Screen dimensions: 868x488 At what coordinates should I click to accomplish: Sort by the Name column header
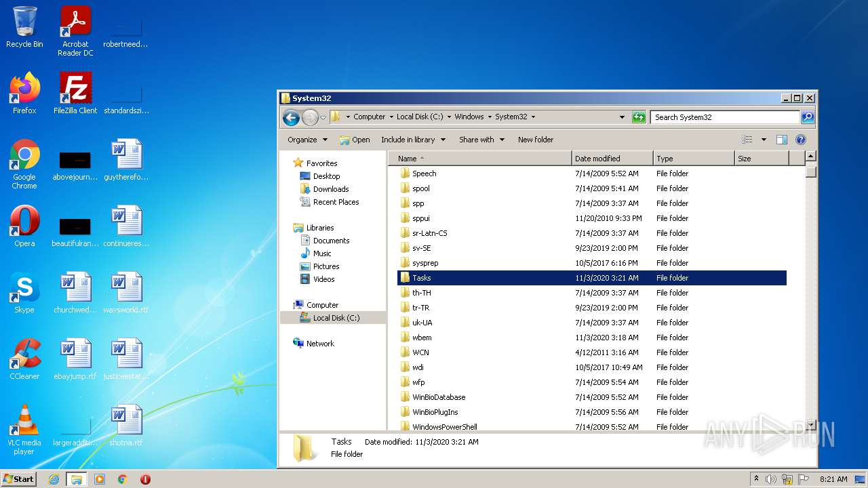click(480, 159)
